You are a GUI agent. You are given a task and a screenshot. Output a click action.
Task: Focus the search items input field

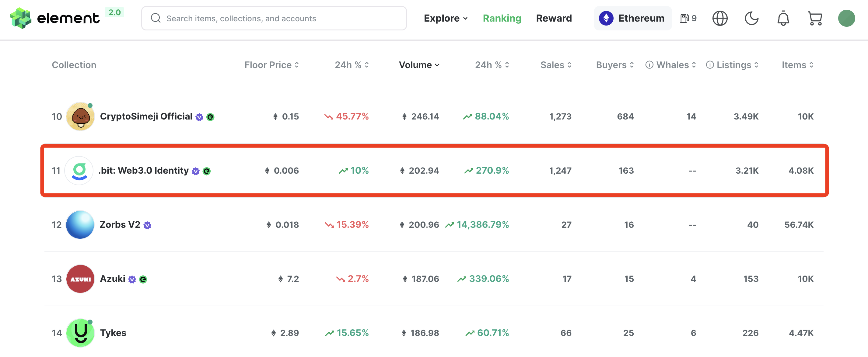click(274, 18)
